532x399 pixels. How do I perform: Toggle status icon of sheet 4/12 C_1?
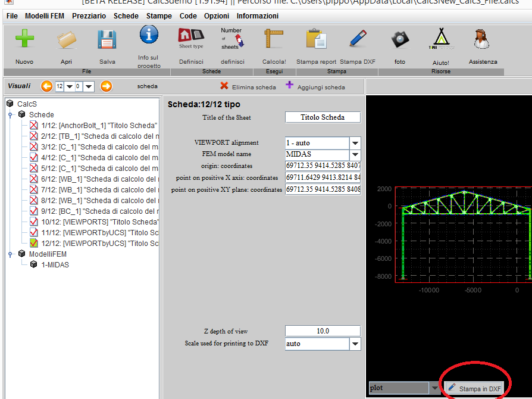point(33,158)
